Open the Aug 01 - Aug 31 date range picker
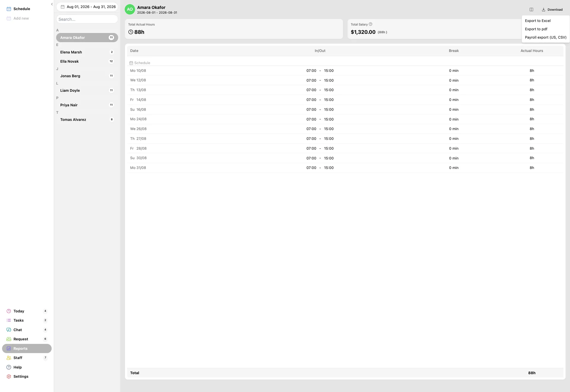The height and width of the screenshot is (392, 570). 87,7
